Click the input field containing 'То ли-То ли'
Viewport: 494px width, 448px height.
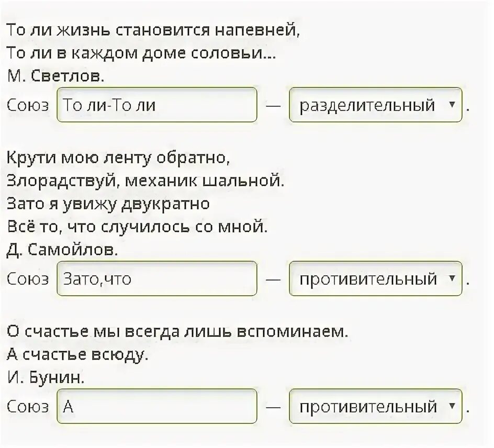tap(157, 105)
